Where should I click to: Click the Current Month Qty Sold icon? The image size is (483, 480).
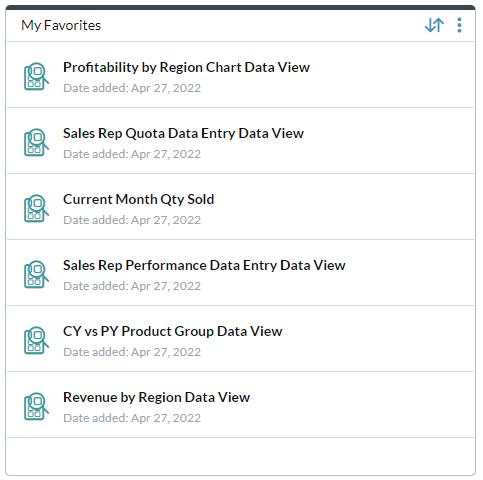tap(36, 209)
